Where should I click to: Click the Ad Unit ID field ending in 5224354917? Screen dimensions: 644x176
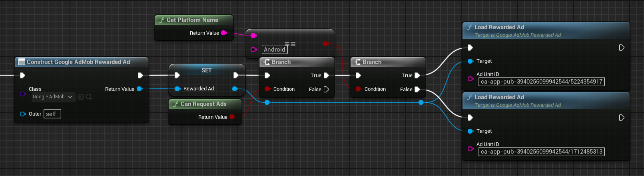click(x=541, y=82)
